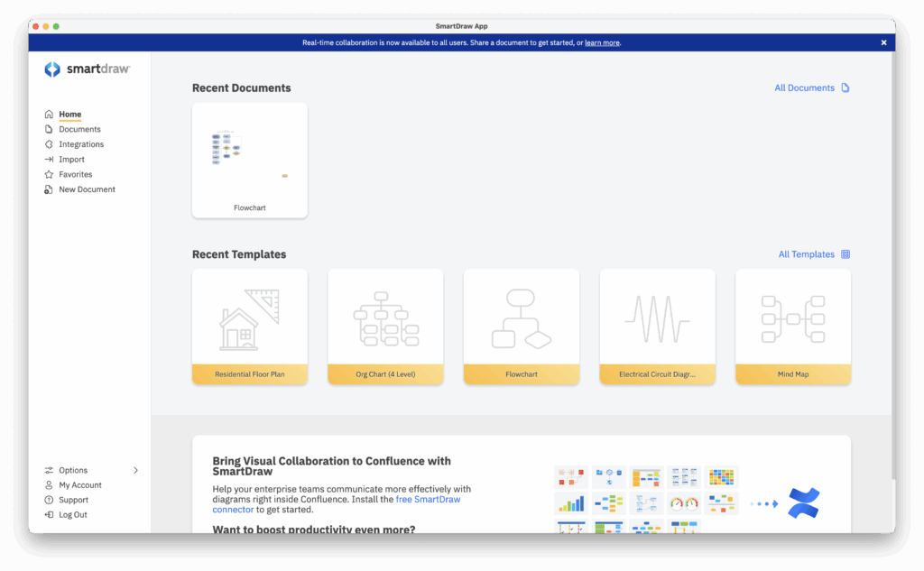This screenshot has width=924, height=571.
Task: Follow the learn more link in banner
Action: pos(602,43)
